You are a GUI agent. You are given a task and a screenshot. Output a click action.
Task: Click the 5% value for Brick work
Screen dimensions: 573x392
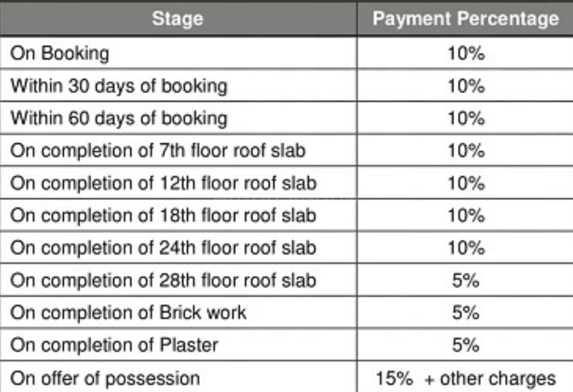[x=465, y=313]
